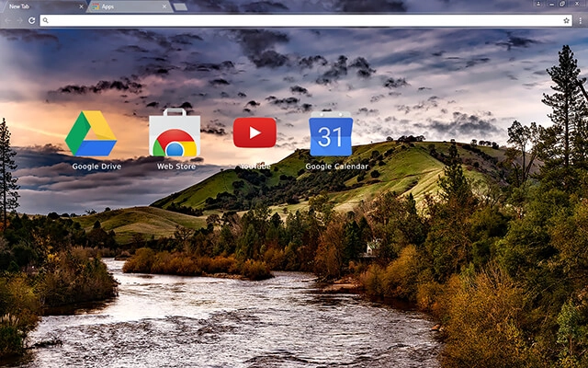Open the Google Calendar app icon
The height and width of the screenshot is (368, 588).
tap(331, 133)
